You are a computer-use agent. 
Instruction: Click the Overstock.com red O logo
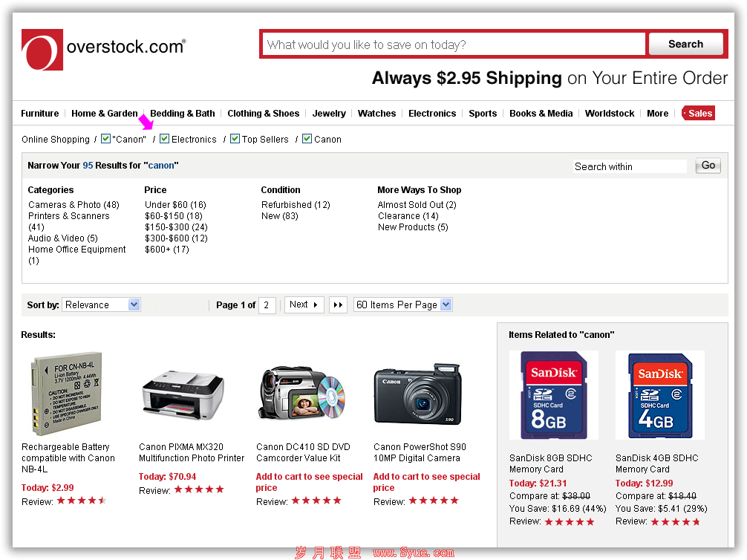coord(42,50)
